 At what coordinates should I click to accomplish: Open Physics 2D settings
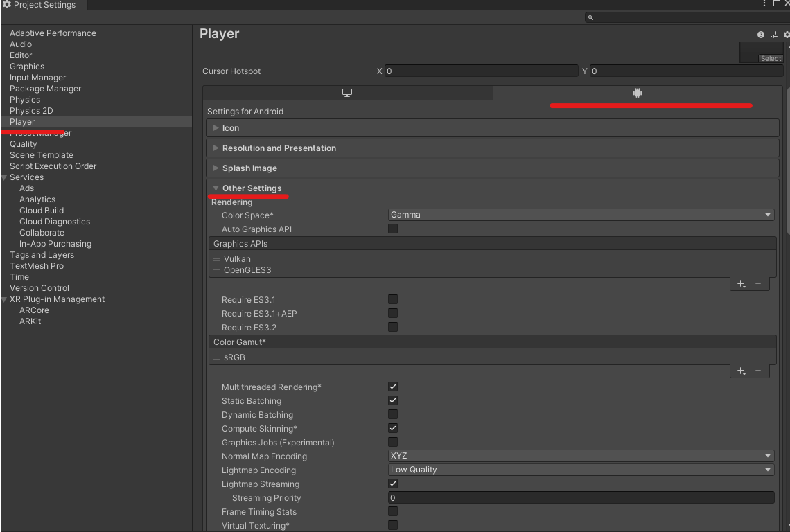pyautogui.click(x=31, y=111)
